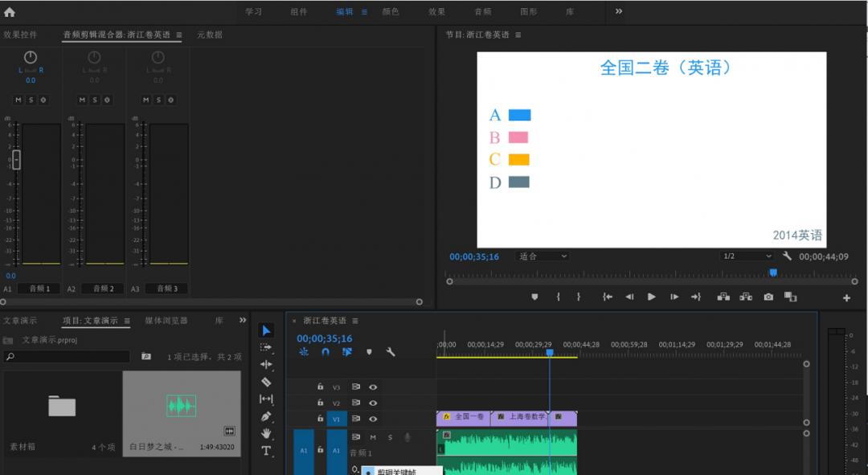Screen dimensions: 868x475
Task: Mute audio track A1 in the timeline
Action: (x=373, y=437)
